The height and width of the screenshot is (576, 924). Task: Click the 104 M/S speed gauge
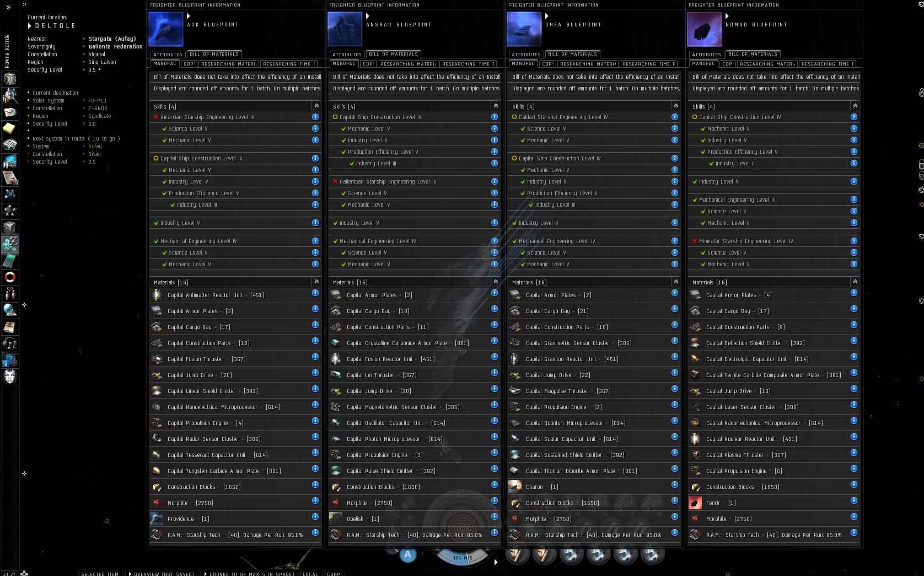point(462,557)
